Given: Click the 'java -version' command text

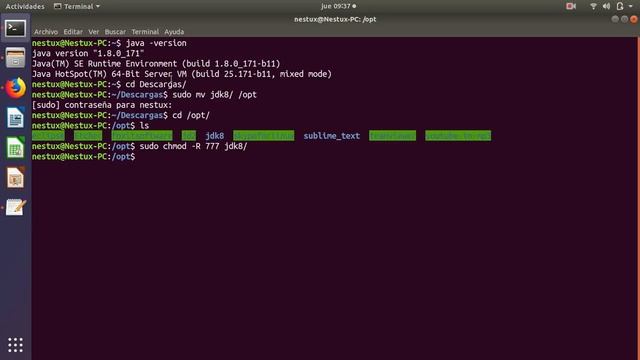Looking at the screenshot, I should point(156,43).
